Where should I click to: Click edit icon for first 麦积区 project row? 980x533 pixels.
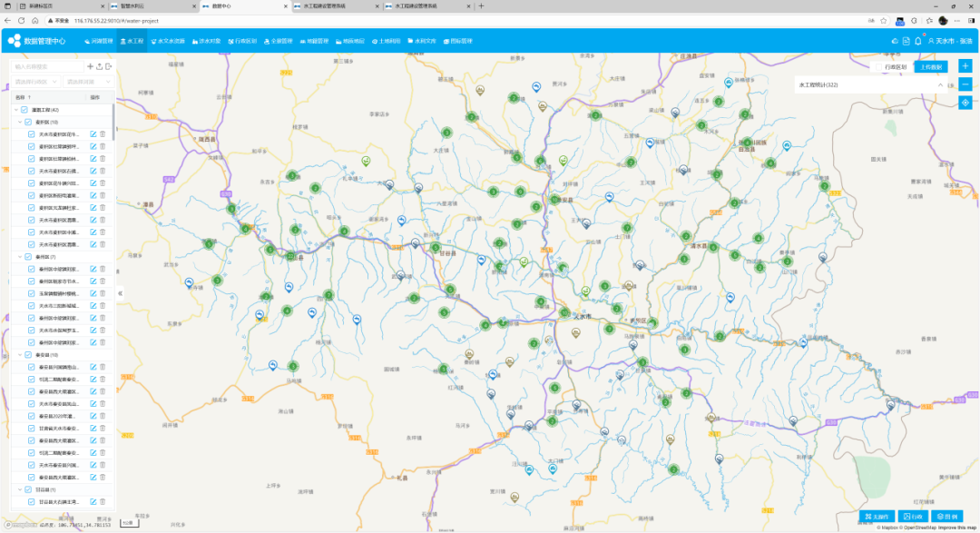(93, 134)
